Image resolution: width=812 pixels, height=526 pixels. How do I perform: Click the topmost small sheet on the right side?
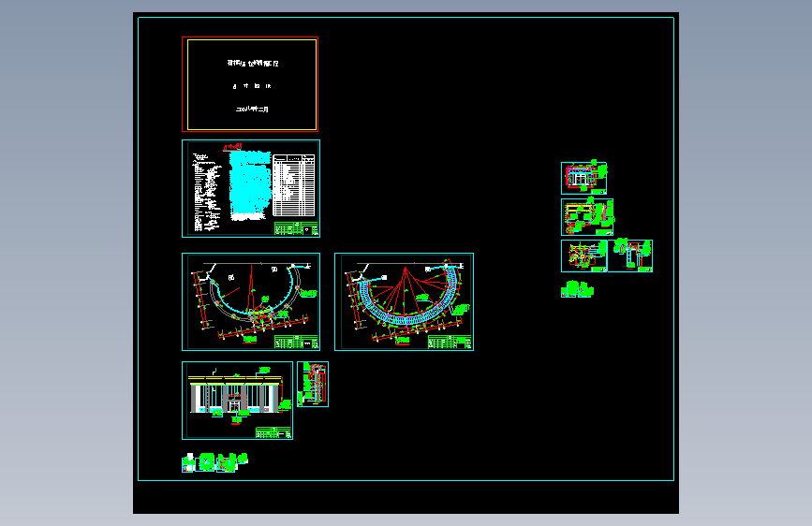tap(583, 178)
